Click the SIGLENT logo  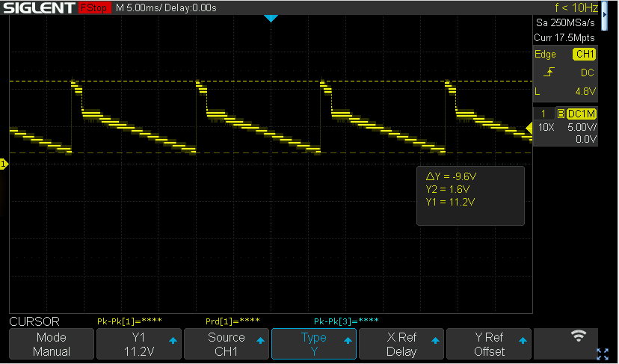click(39, 8)
